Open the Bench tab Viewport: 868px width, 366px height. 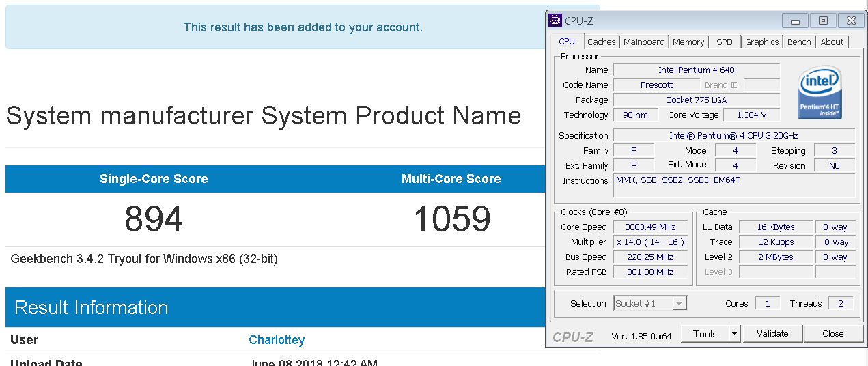[799, 42]
